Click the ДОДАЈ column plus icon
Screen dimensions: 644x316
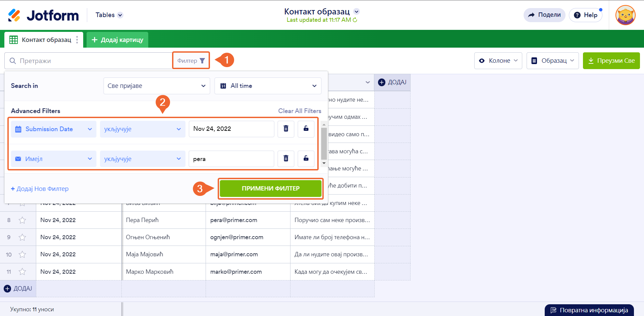pyautogui.click(x=382, y=83)
